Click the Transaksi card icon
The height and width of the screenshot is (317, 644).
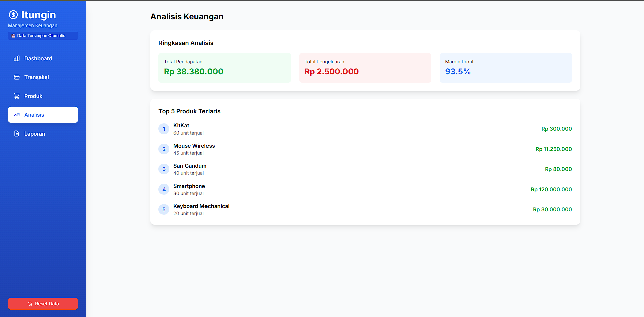coord(17,77)
